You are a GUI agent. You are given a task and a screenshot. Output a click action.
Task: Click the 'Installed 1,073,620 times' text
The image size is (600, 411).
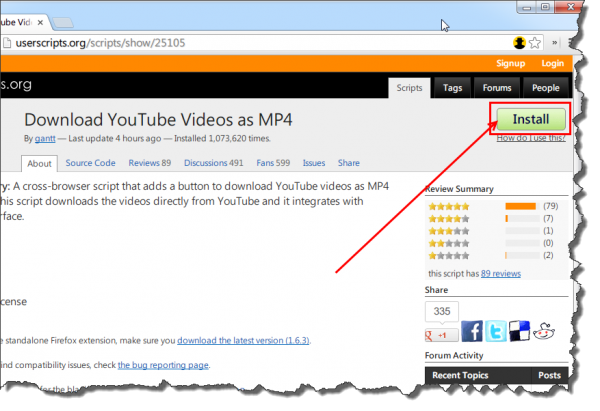click(222, 139)
